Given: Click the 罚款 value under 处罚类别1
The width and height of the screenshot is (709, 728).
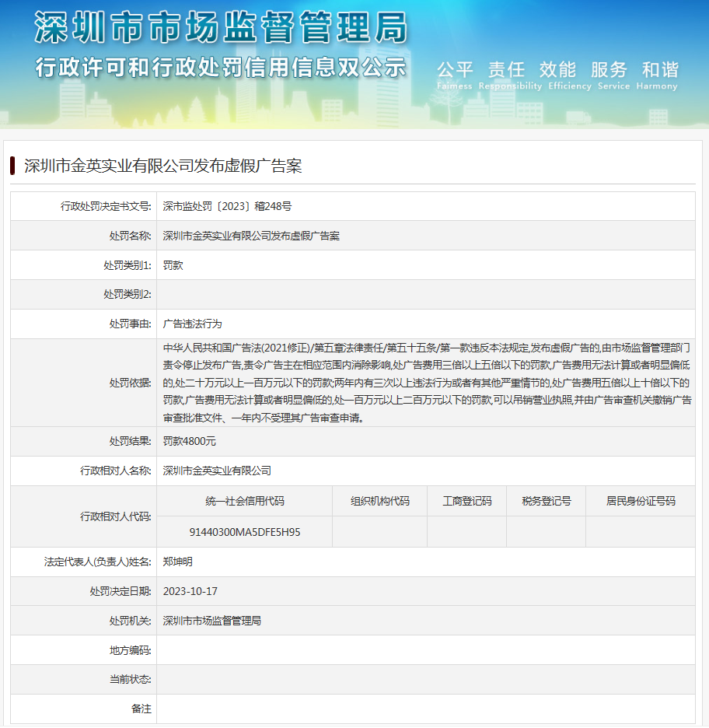Looking at the screenshot, I should (173, 265).
